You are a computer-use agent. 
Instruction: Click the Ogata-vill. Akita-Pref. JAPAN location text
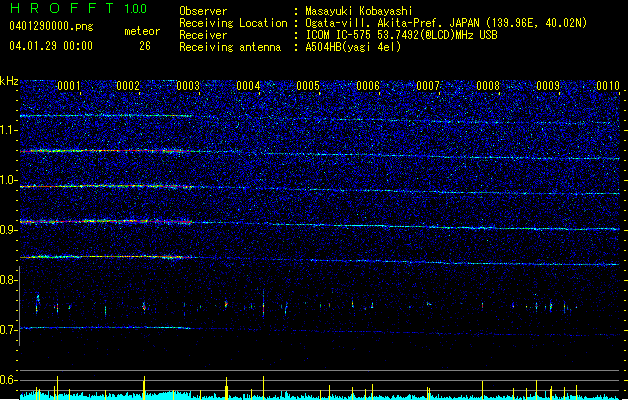[446, 23]
